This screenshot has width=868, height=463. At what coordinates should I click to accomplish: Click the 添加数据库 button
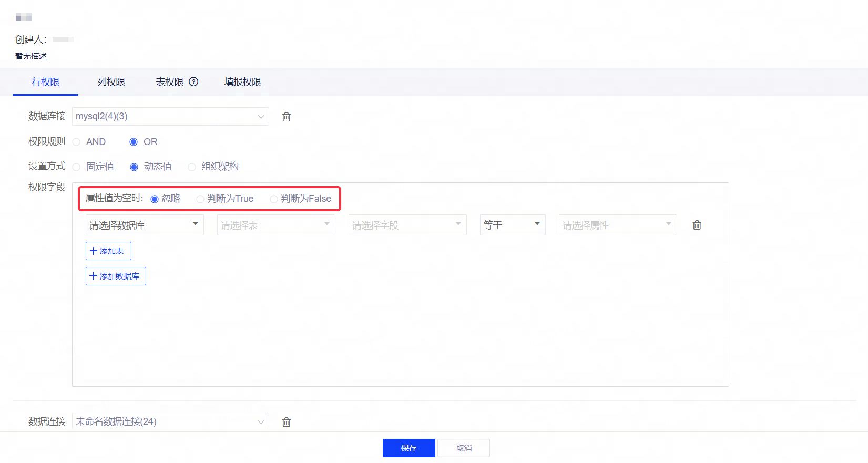(x=116, y=276)
